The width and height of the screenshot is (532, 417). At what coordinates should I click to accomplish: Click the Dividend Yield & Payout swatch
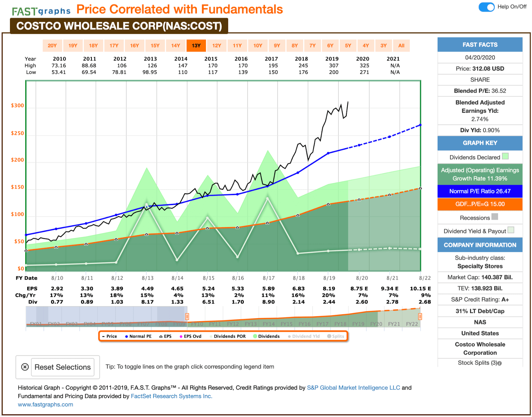coord(511,230)
